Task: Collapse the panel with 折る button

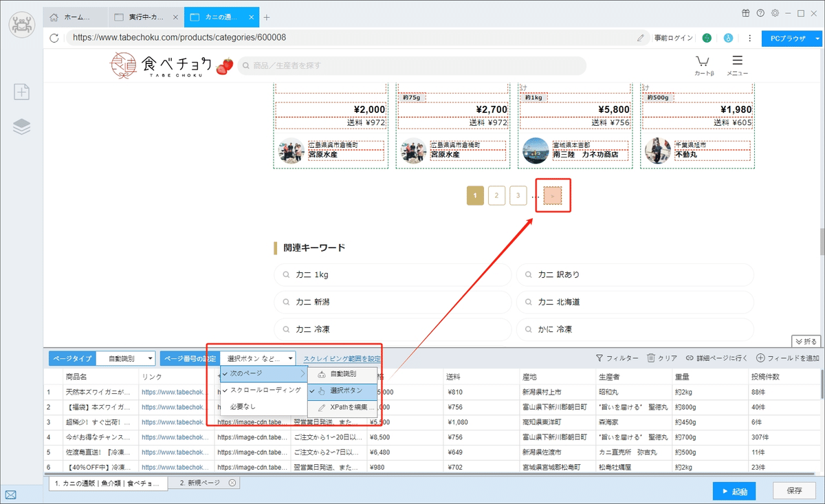Action: (x=806, y=341)
